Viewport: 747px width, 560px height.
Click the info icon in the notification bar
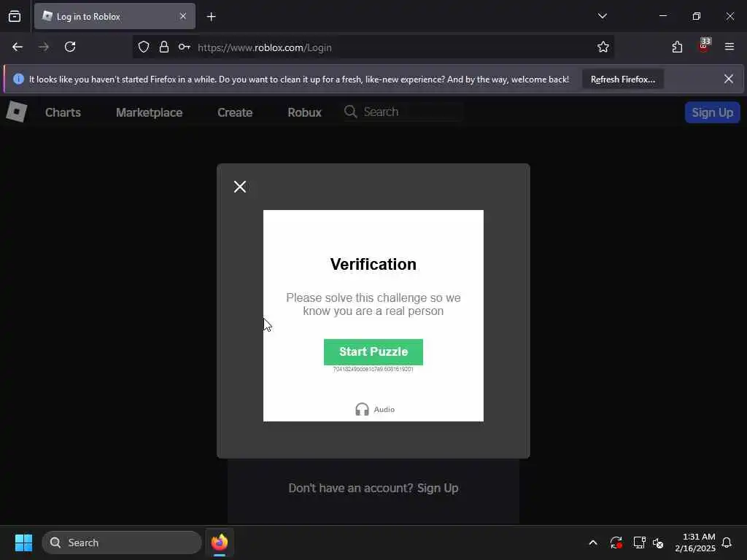[x=18, y=79]
